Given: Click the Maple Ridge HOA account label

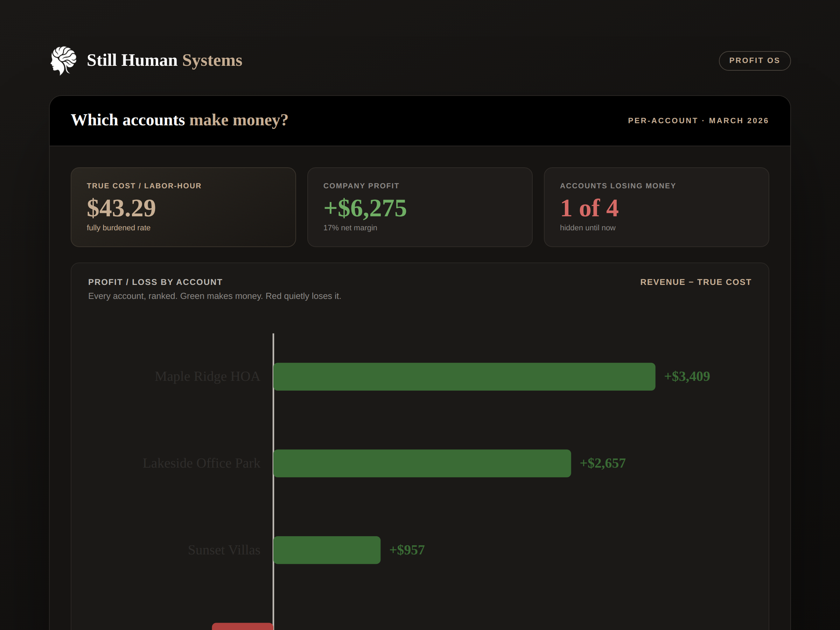Looking at the screenshot, I should click(x=207, y=376).
